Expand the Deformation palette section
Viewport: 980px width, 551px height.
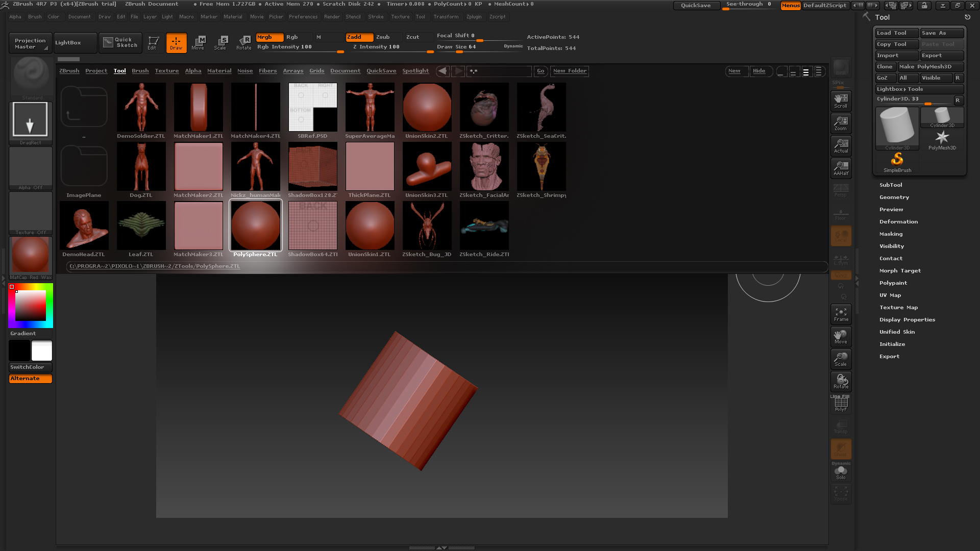[x=898, y=222]
